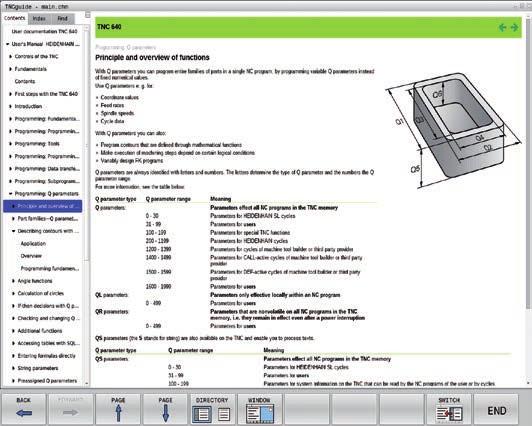This screenshot has width=532, height=426.
Task: Expand the Angle functions node
Action: (x=14, y=281)
